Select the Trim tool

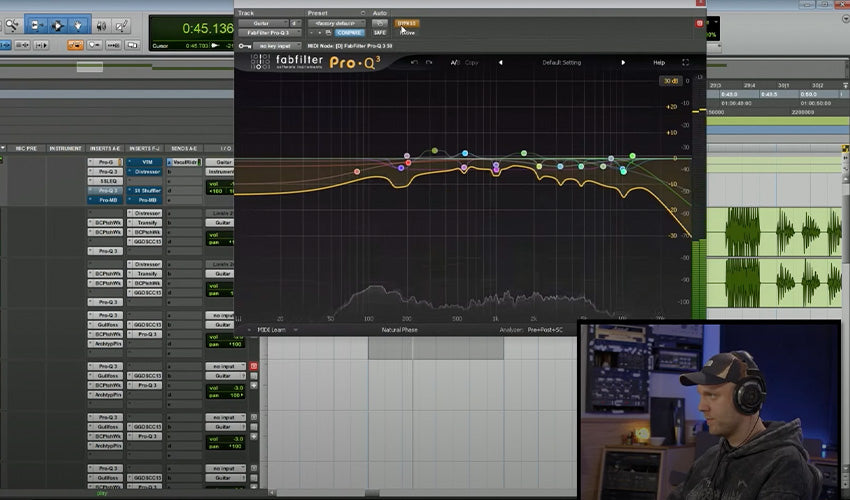point(35,24)
